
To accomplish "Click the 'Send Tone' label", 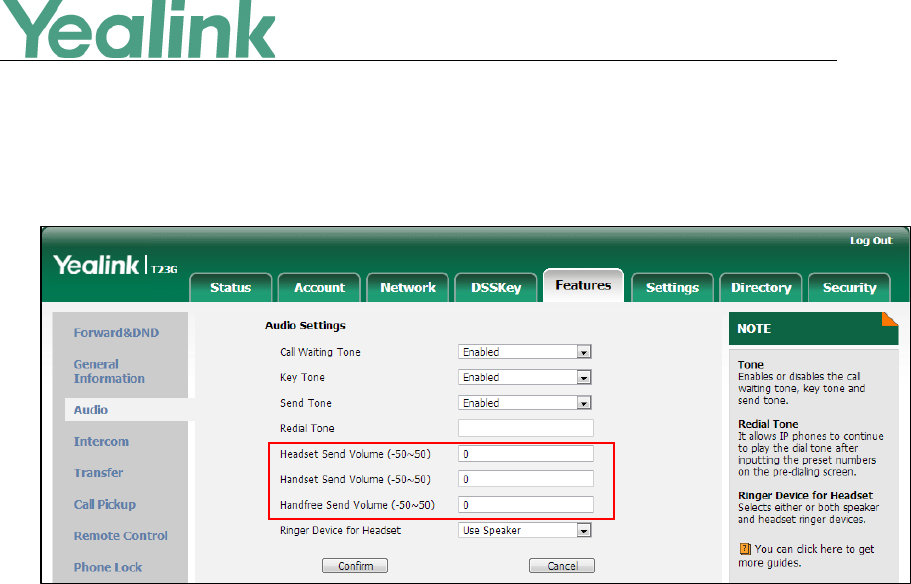I will [x=306, y=403].
